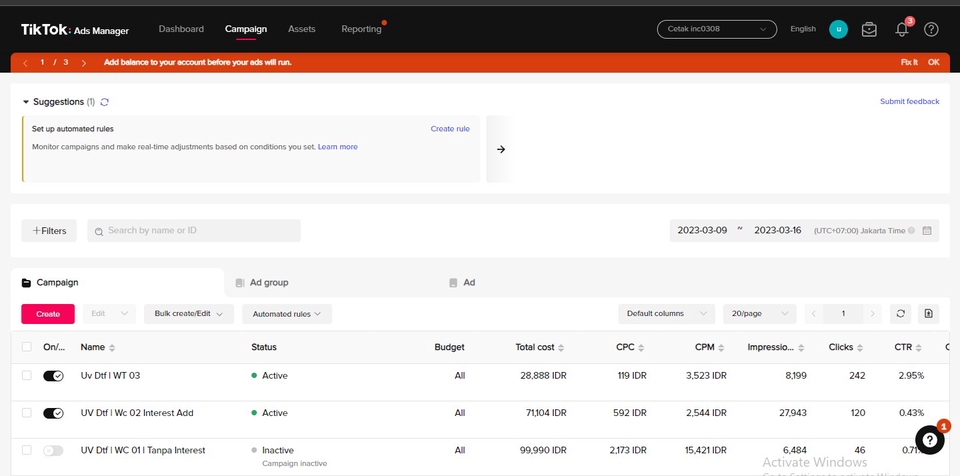Screen dimensions: 960x476
Task: Sort table by Clicks column
Action: click(x=860, y=347)
